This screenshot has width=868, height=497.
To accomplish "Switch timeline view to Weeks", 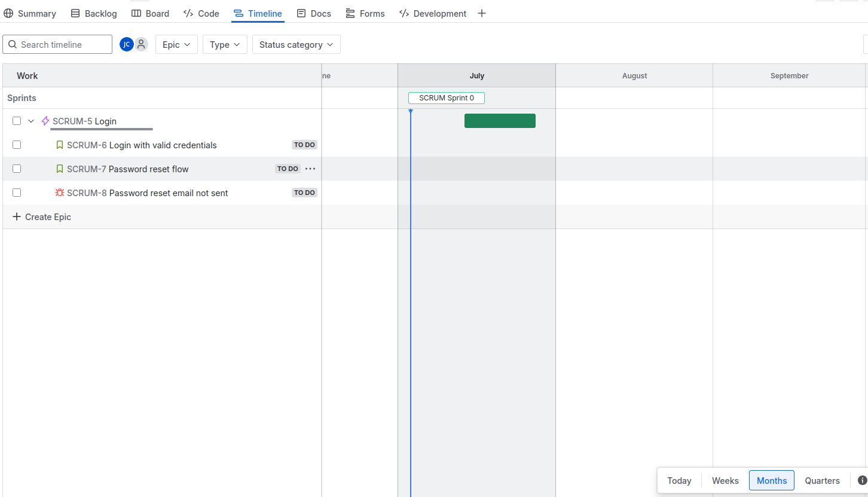I will point(725,480).
